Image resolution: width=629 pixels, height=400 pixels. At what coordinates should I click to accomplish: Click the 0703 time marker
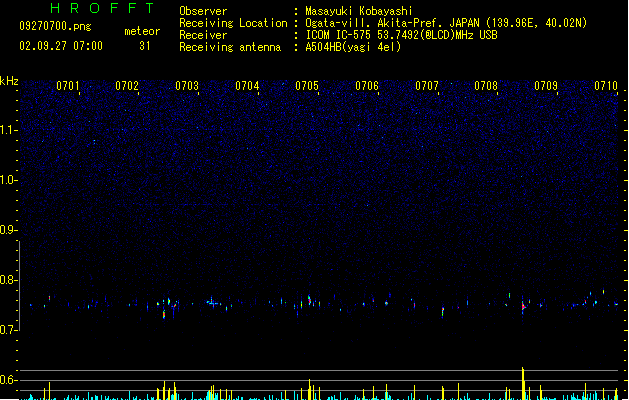point(187,86)
